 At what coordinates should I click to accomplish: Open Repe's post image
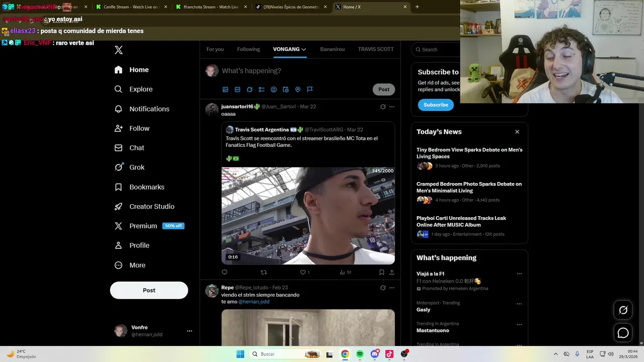point(308,327)
